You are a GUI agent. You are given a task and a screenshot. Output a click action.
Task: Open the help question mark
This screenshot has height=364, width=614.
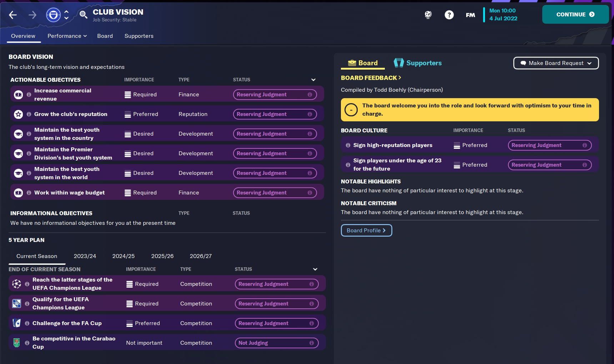coord(449,15)
